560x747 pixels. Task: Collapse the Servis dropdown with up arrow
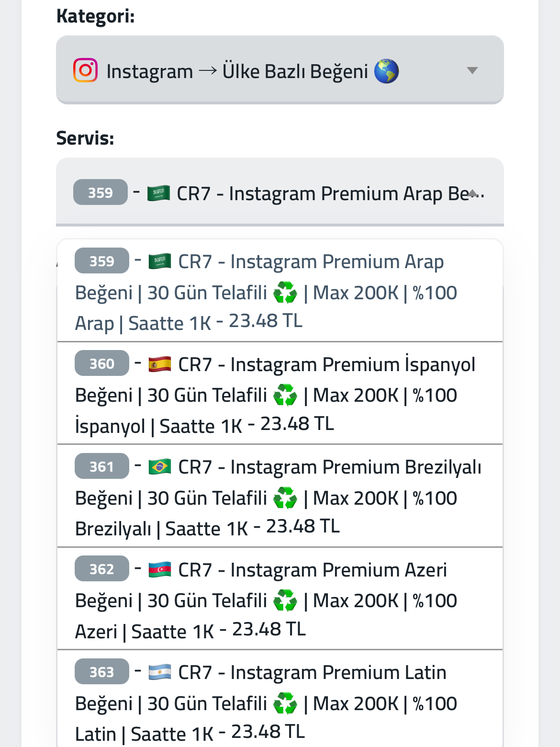[473, 193]
